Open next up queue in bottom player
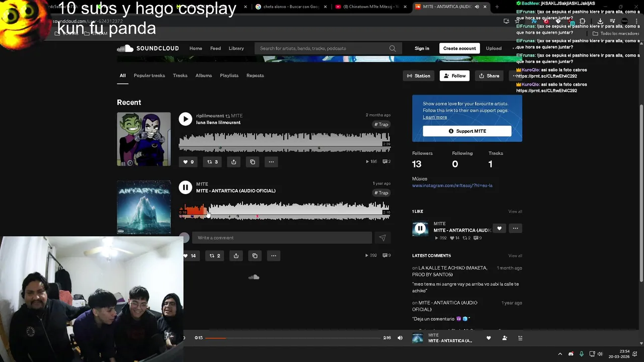This screenshot has height=362, width=644. [520, 338]
